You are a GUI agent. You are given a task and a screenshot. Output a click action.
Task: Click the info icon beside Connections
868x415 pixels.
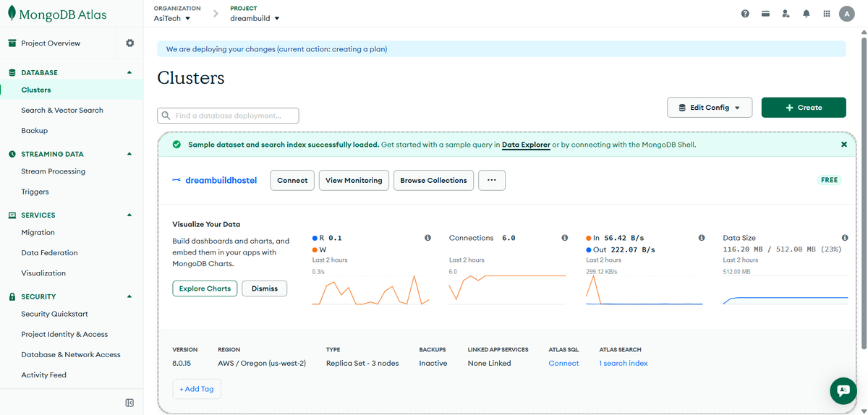pyautogui.click(x=564, y=238)
